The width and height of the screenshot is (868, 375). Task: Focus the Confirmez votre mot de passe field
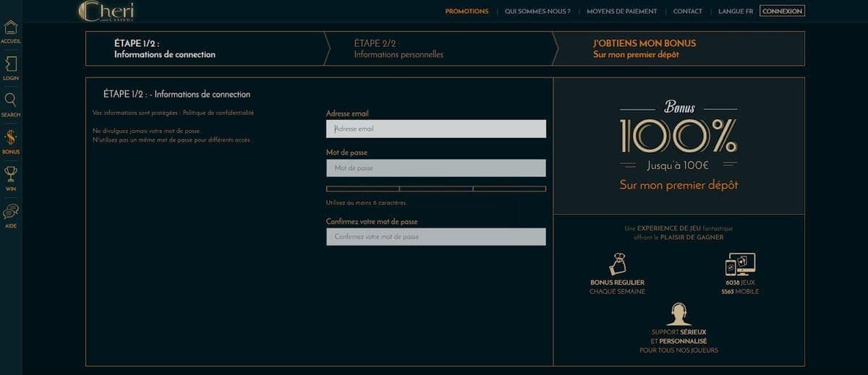[x=436, y=237]
